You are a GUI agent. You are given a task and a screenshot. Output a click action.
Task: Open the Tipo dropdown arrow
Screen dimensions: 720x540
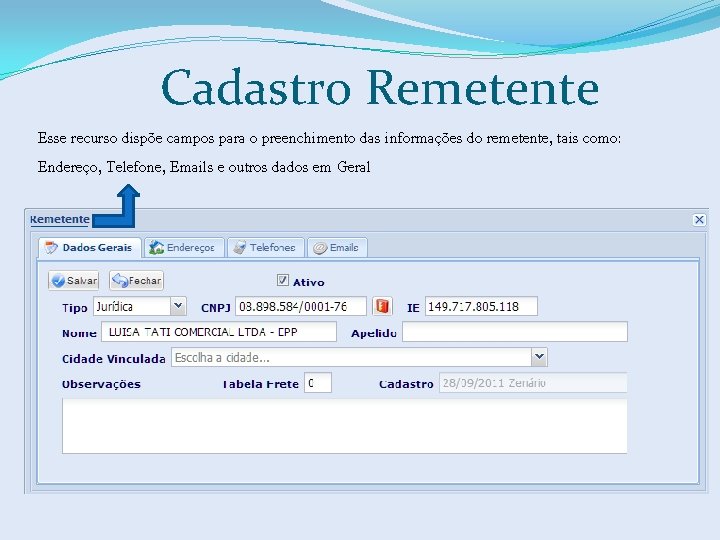(x=178, y=306)
